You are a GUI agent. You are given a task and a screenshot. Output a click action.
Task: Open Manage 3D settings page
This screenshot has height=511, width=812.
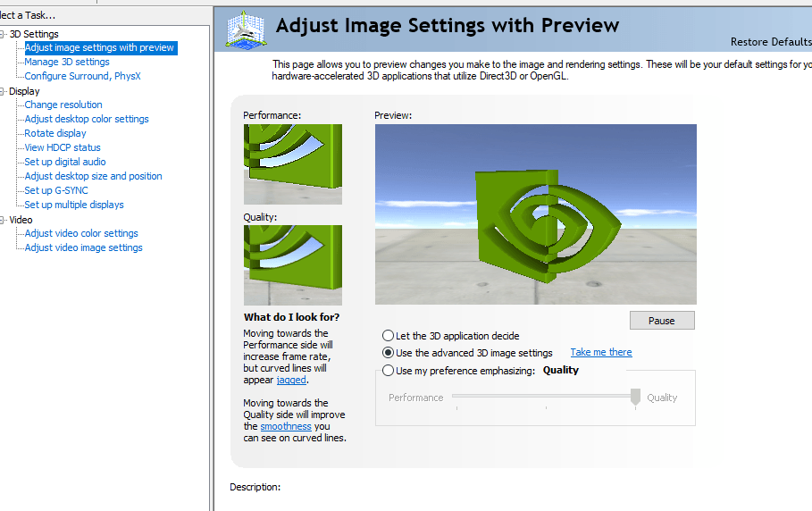coord(67,62)
